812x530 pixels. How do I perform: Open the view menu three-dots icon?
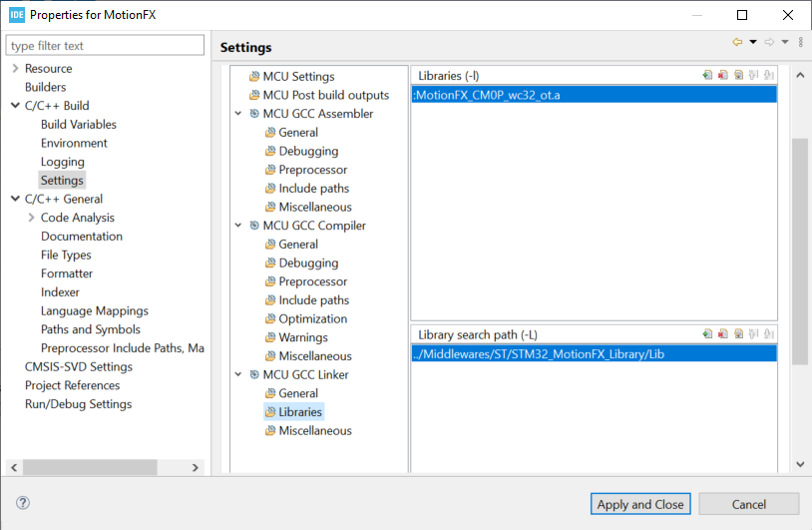pos(801,42)
